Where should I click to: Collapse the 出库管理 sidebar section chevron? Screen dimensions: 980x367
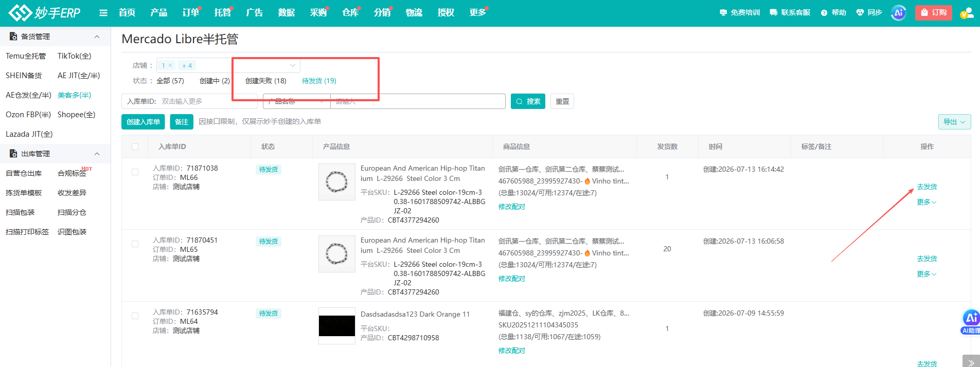coord(97,154)
